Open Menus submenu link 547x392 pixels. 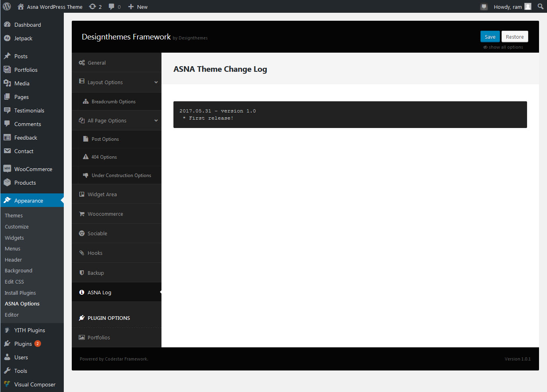[12, 248]
